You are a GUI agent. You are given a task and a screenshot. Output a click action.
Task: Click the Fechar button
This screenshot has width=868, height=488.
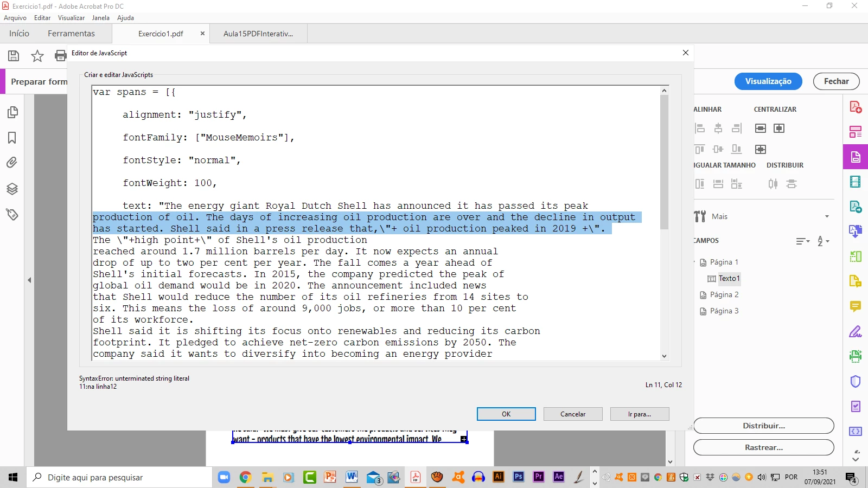[x=837, y=81]
